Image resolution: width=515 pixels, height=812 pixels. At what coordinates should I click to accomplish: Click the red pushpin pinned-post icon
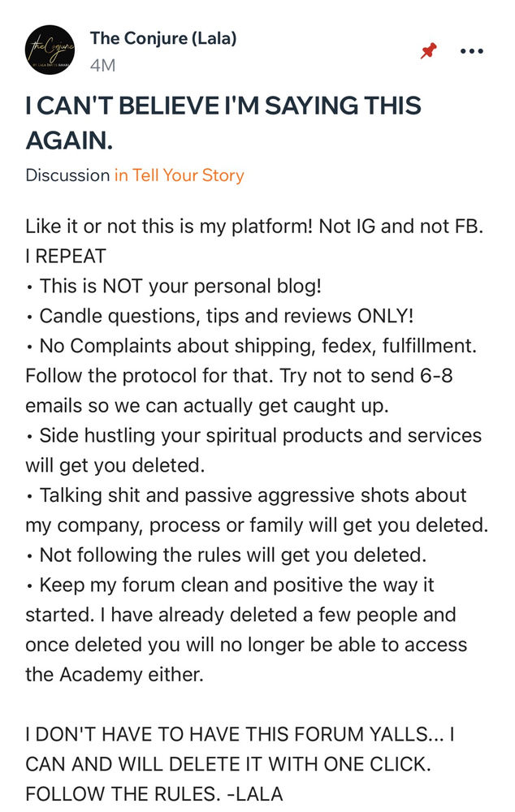[428, 50]
